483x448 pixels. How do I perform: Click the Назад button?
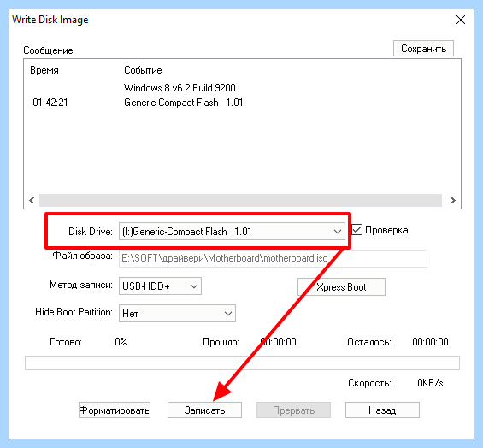382,410
